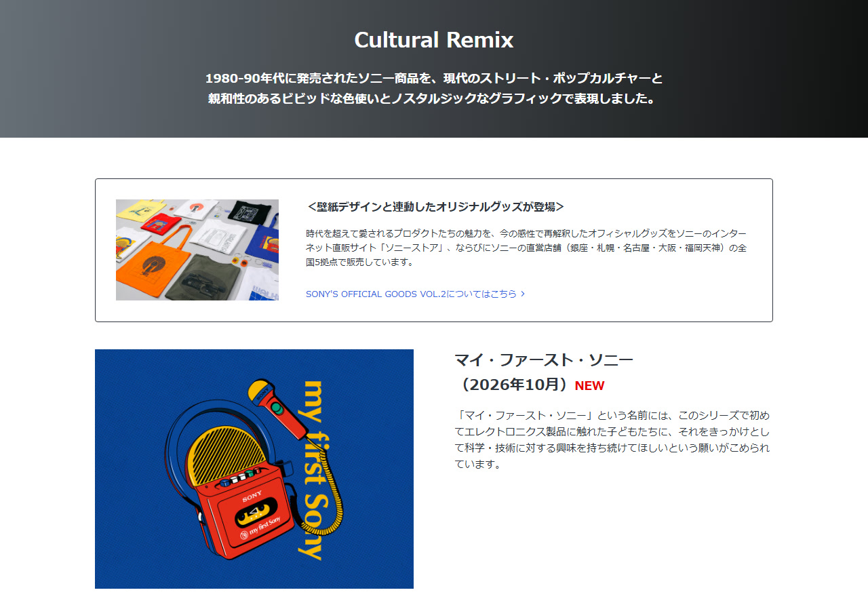Screen dimensions: 868x605
Task: Click the 2026年10月 date label
Action: (512, 385)
